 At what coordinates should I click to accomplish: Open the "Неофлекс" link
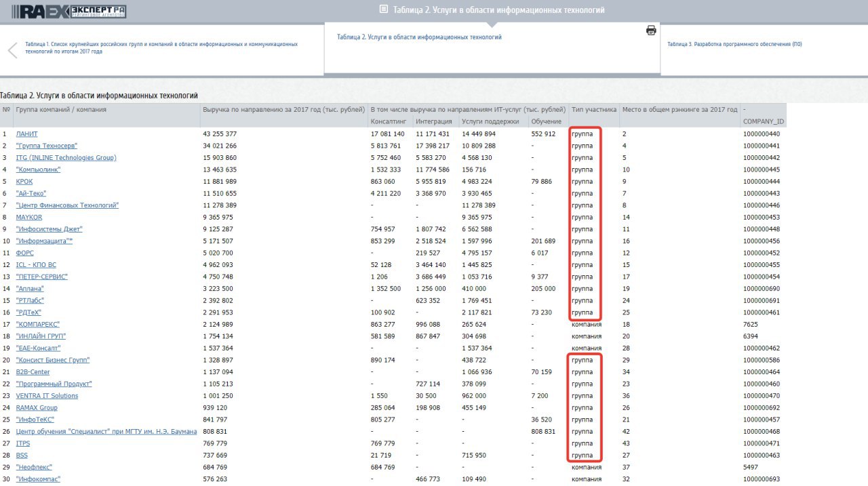(34, 467)
